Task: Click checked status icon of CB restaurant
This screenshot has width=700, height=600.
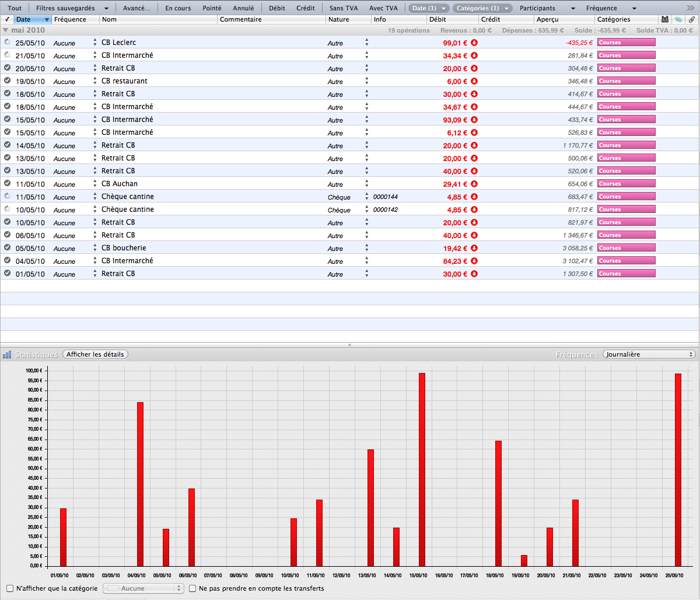Action: [7, 81]
